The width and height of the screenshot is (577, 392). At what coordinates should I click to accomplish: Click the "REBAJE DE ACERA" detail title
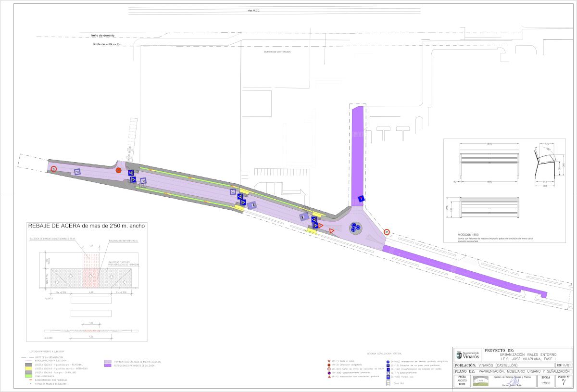(x=86, y=225)
